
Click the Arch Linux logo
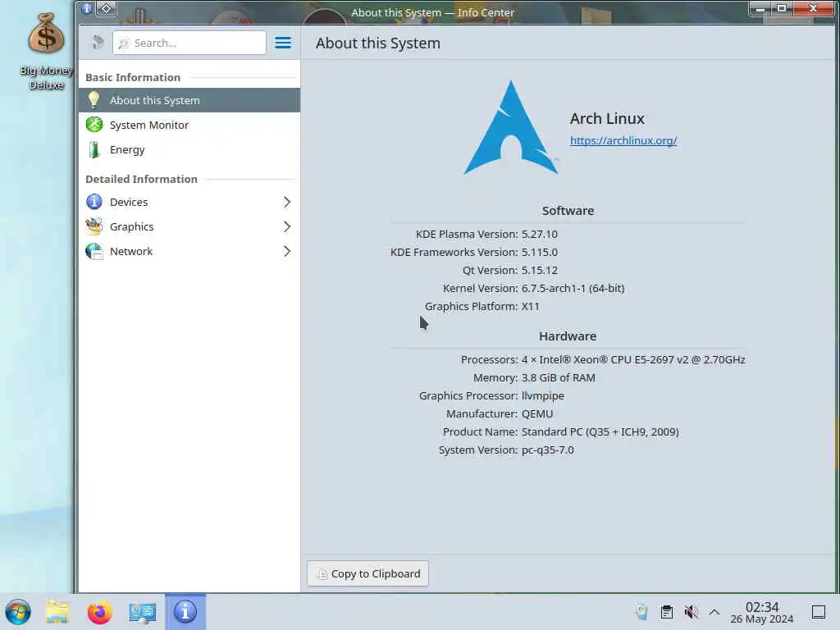[511, 127]
